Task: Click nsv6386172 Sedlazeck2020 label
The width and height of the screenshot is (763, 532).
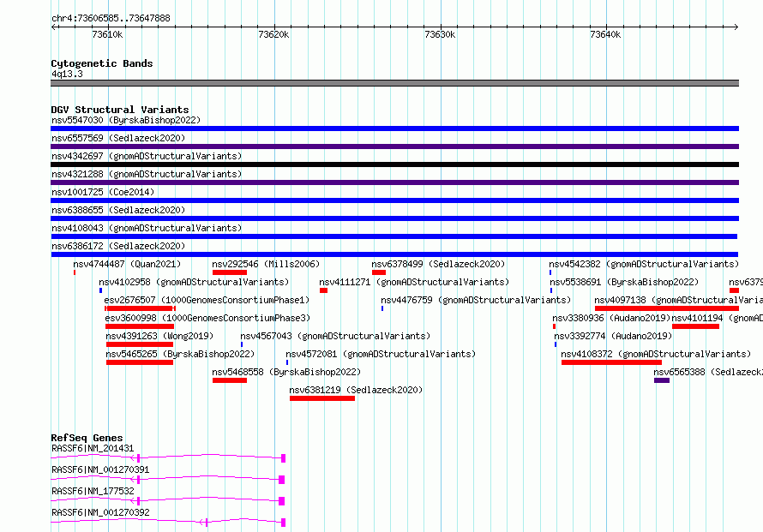Action: coord(118,246)
